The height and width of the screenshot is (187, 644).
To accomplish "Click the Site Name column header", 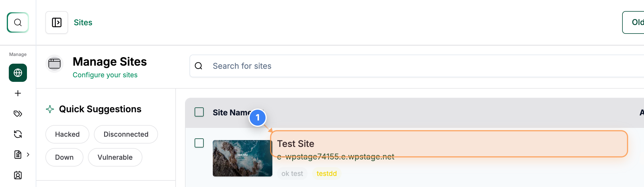I will click(232, 113).
